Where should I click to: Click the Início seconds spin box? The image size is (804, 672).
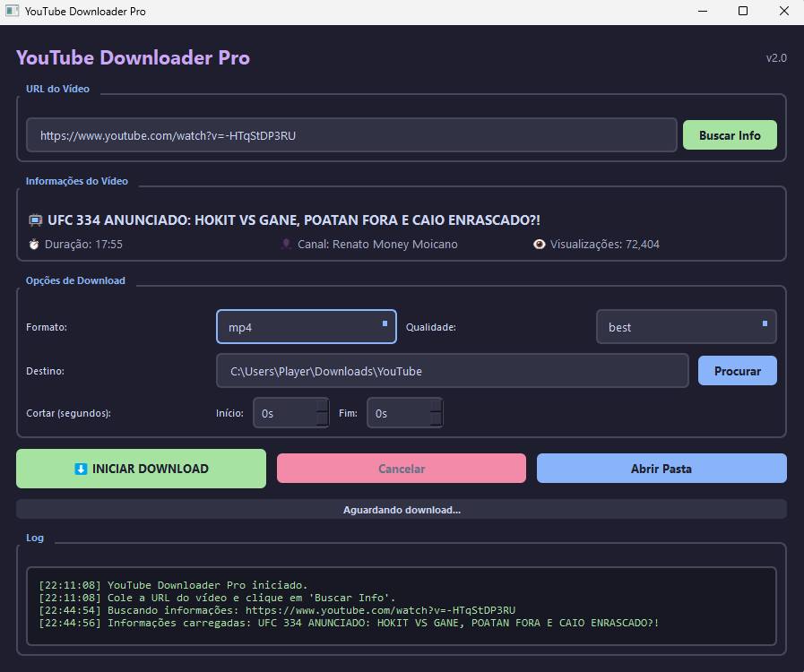tap(290, 413)
